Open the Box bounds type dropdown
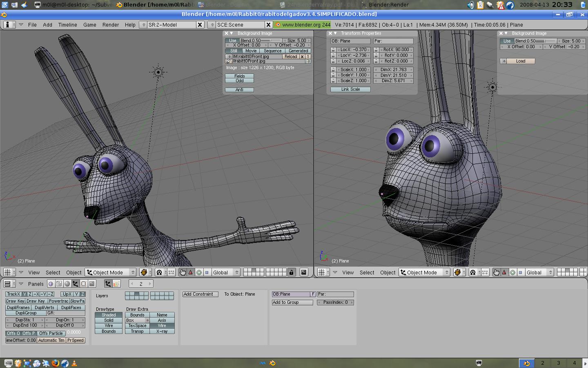Screen dimensions: 588x368 pyautogui.click(x=137, y=321)
